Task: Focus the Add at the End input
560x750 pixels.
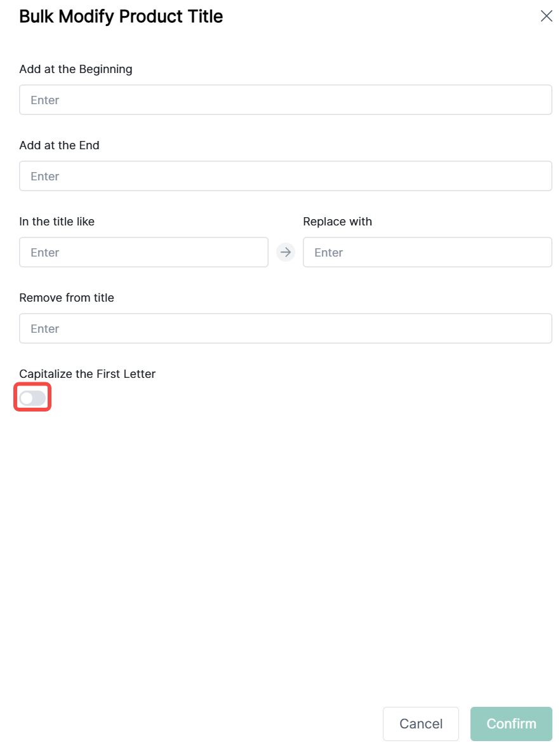Action: pyautogui.click(x=285, y=176)
